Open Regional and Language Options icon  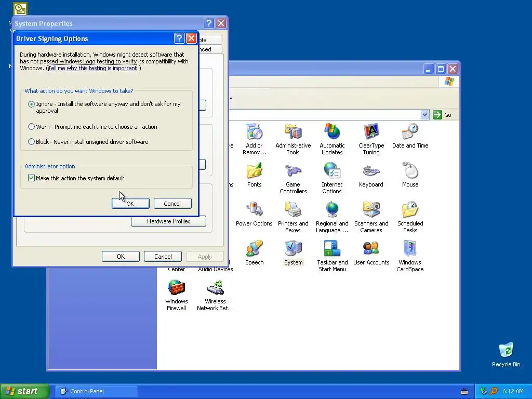[x=332, y=210]
